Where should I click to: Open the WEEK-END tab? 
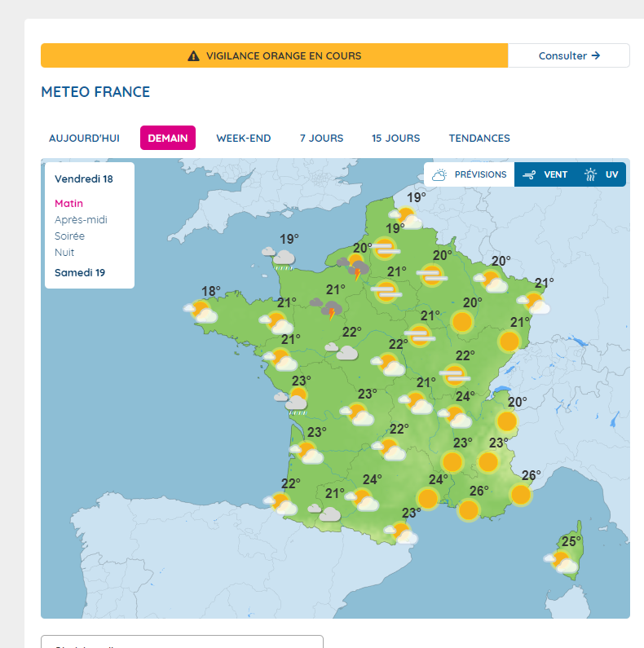(244, 138)
